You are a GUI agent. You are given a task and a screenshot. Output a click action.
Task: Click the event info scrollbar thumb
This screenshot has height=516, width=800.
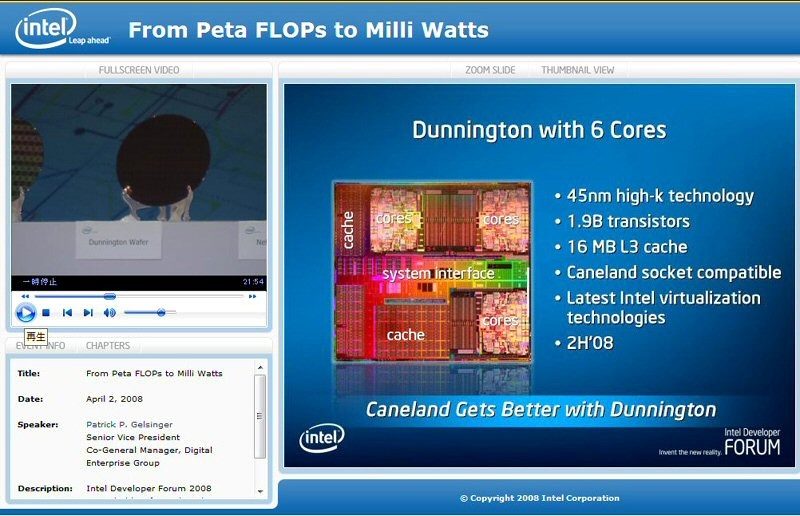260,416
